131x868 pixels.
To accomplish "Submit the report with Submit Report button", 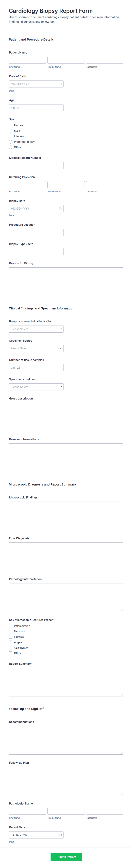I will click(66, 857).
